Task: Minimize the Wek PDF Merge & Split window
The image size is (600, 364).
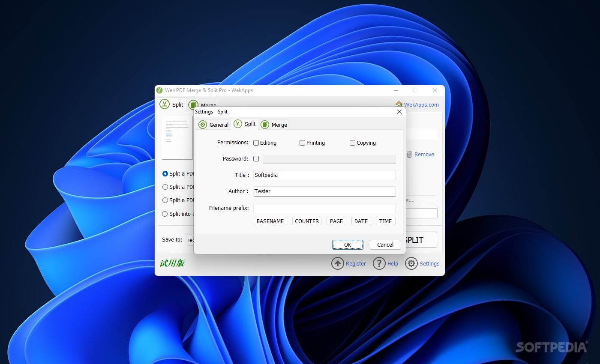Action: coord(396,90)
